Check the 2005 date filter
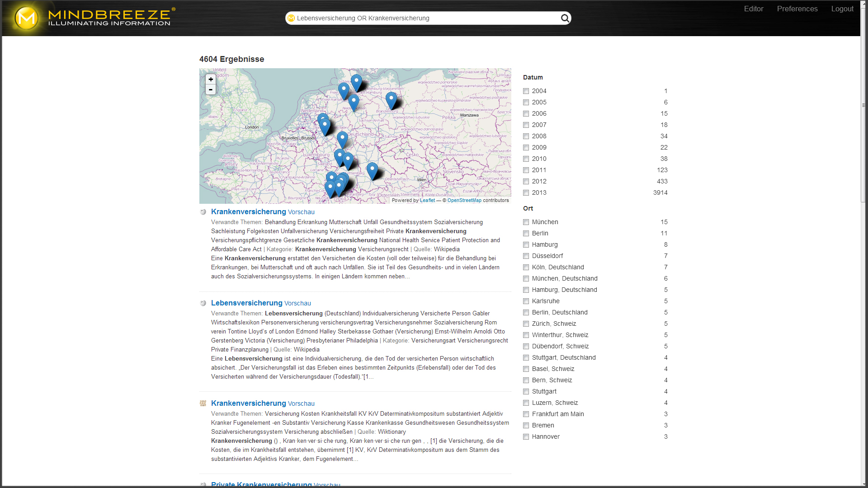This screenshot has width=868, height=488. point(526,103)
